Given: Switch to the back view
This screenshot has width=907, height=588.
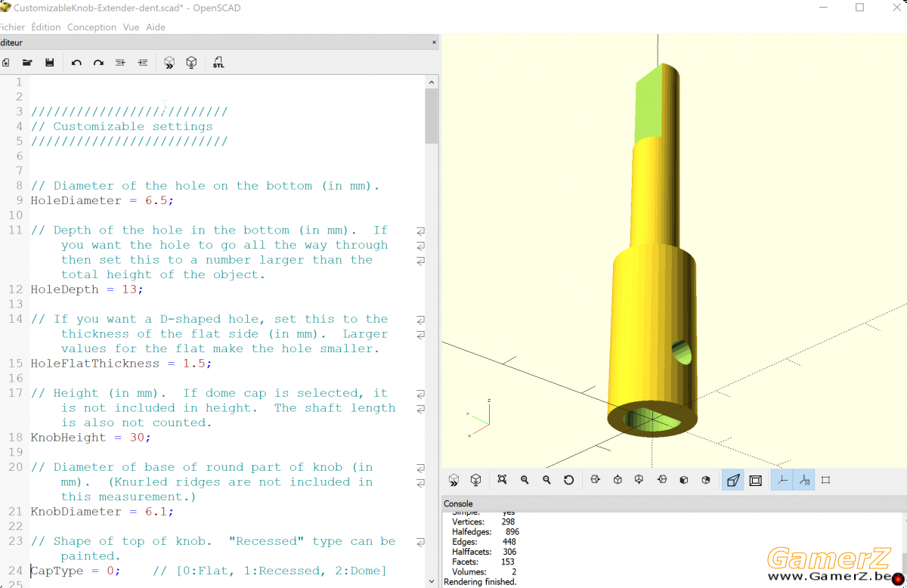Looking at the screenshot, I should [x=706, y=480].
